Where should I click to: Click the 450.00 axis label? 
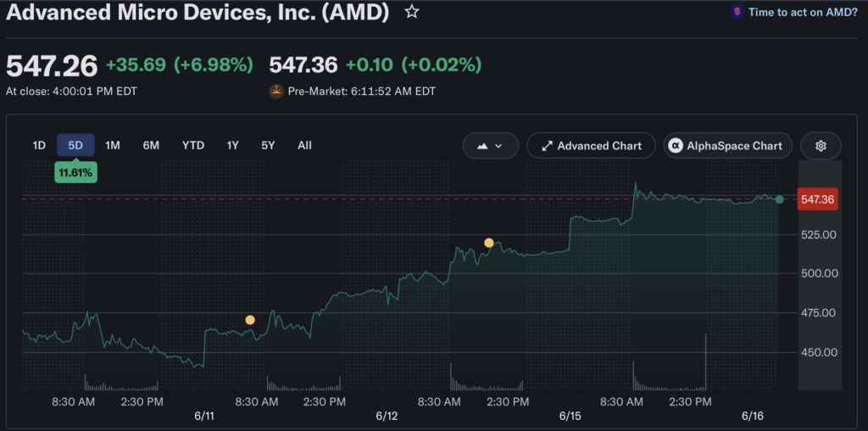coord(818,352)
